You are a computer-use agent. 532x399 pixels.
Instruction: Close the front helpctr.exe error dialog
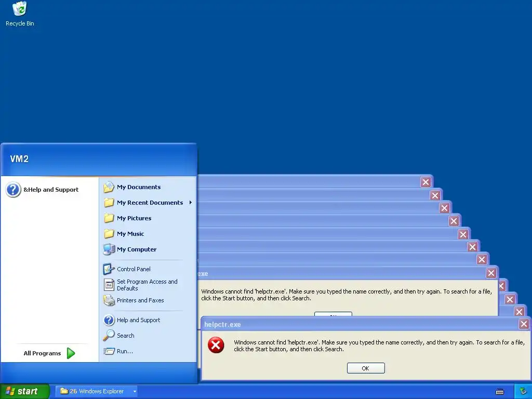tap(524, 324)
